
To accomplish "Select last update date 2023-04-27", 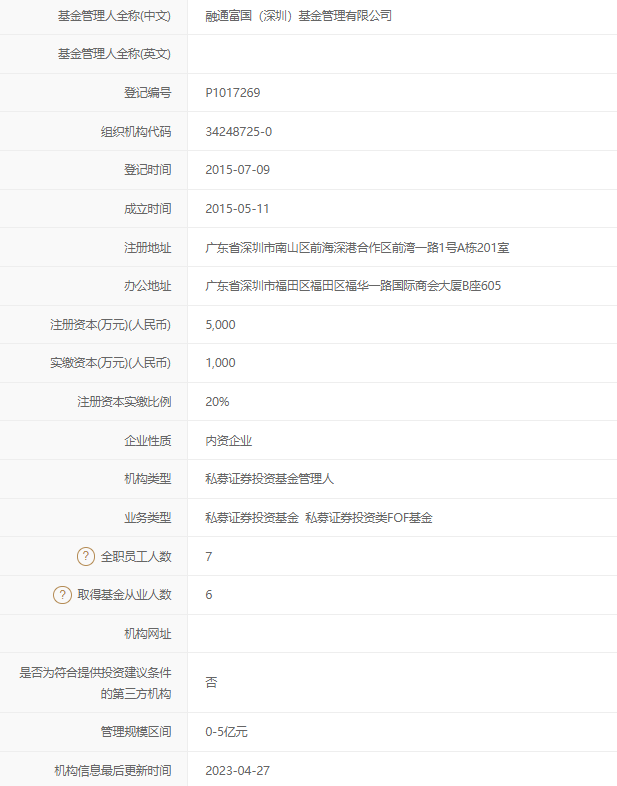I will (x=238, y=770).
